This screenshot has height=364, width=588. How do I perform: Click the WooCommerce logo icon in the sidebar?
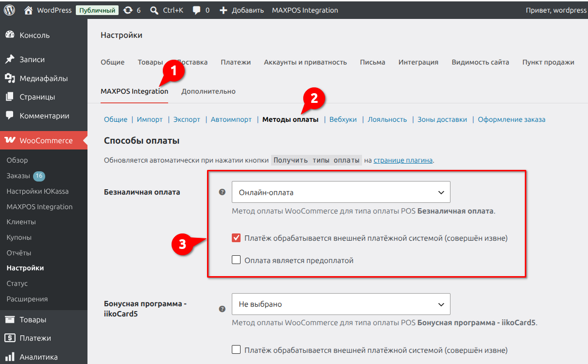click(10, 140)
